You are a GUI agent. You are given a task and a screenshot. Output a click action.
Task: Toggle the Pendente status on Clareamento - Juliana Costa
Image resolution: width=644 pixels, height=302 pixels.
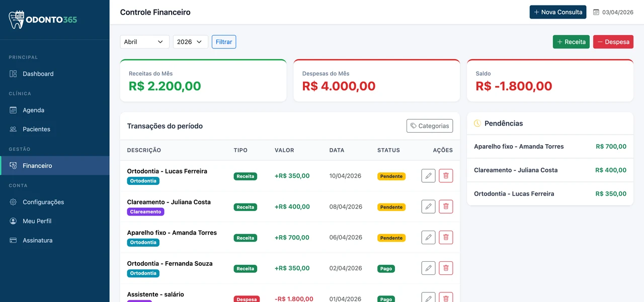(391, 207)
